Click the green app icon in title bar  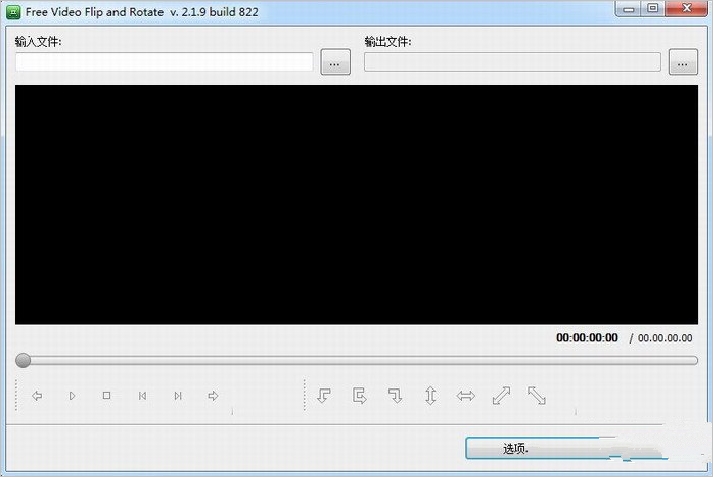pos(13,12)
